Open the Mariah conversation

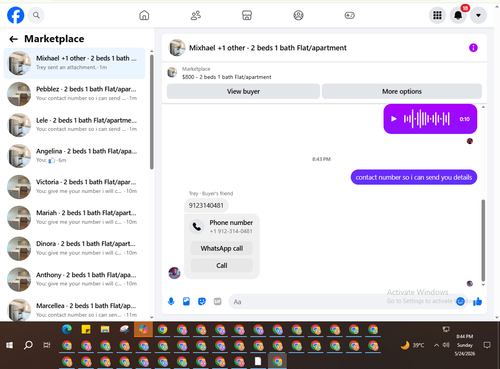click(x=75, y=217)
